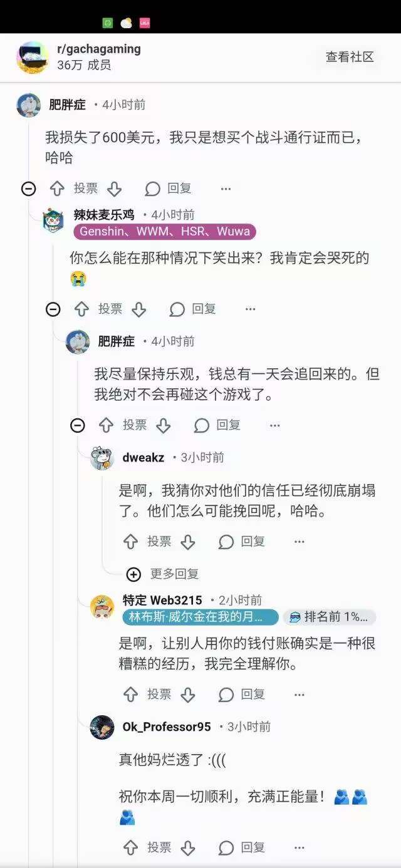
Task: Open dweakz's user profile name
Action: click(x=143, y=458)
